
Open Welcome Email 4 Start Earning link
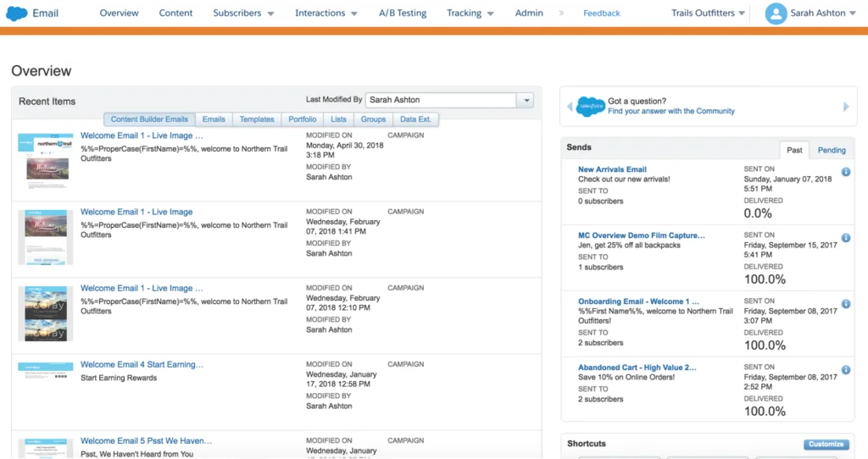(142, 364)
